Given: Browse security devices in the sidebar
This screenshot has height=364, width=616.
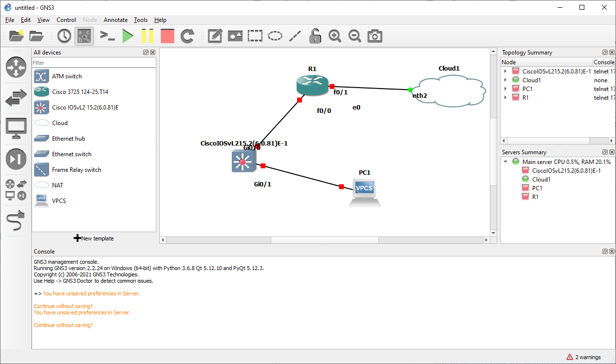Looking at the screenshot, I should (x=16, y=159).
